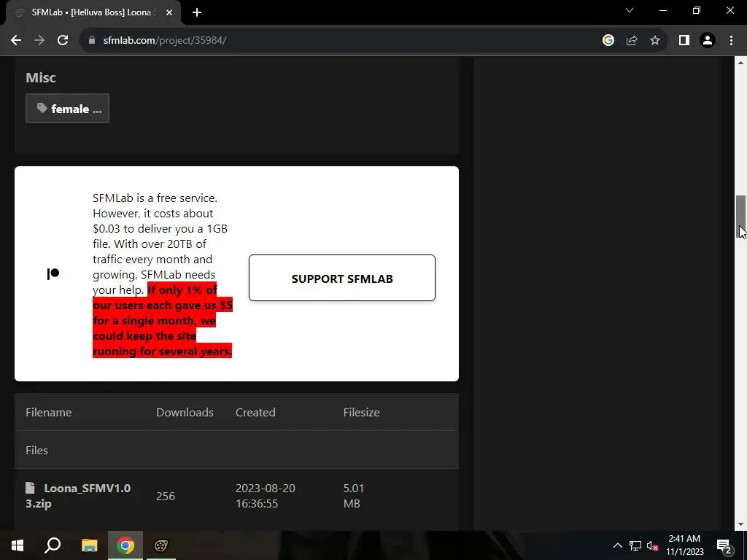The image size is (747, 560).
Task: Bookmark this page with the star icon
Action: tap(655, 41)
